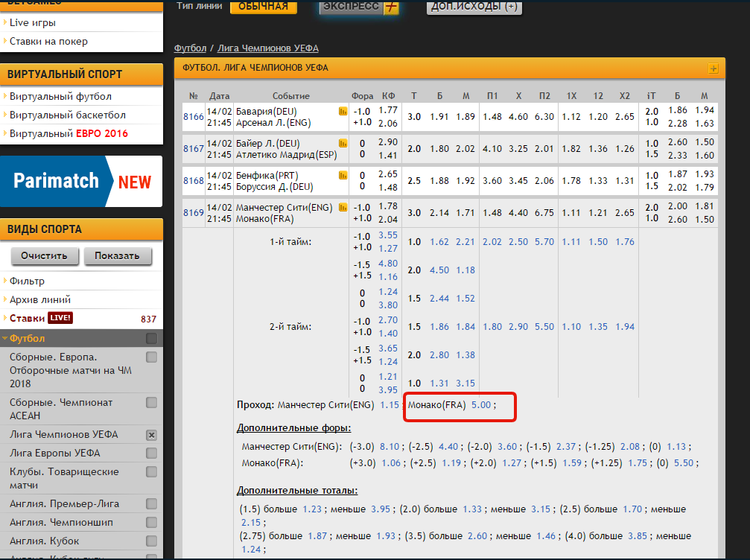Screen dimensions: 750x560
Task: Select Монако handicap (0) odds 5.50
Action: [x=684, y=463]
